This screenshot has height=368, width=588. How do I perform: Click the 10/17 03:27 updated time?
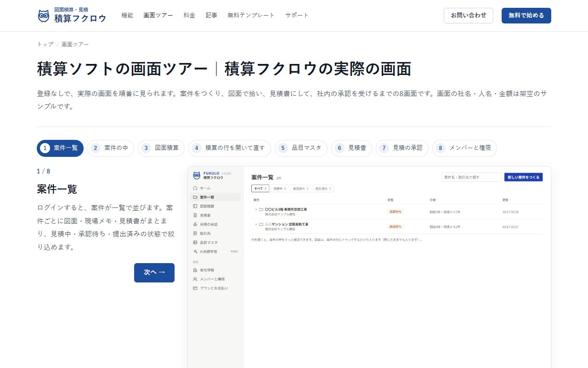(x=510, y=227)
